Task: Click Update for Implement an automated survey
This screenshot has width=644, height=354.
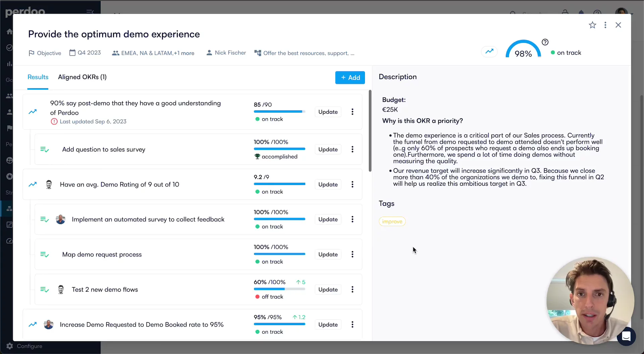Action: tap(328, 220)
